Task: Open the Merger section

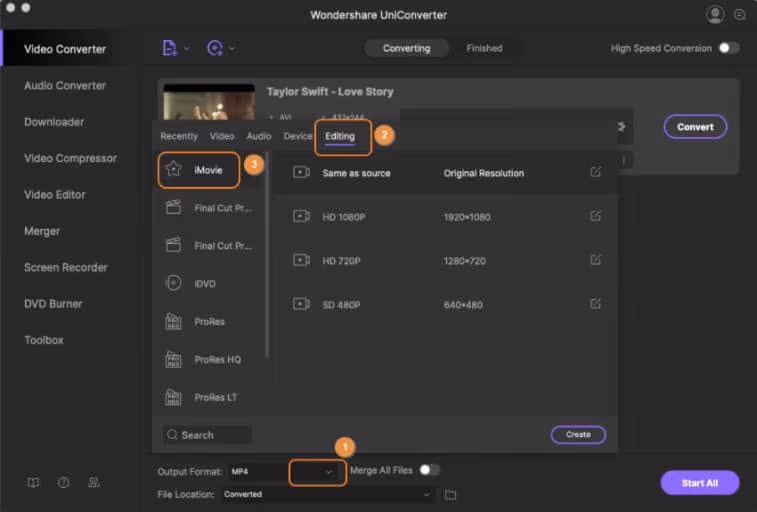Action: (42, 231)
